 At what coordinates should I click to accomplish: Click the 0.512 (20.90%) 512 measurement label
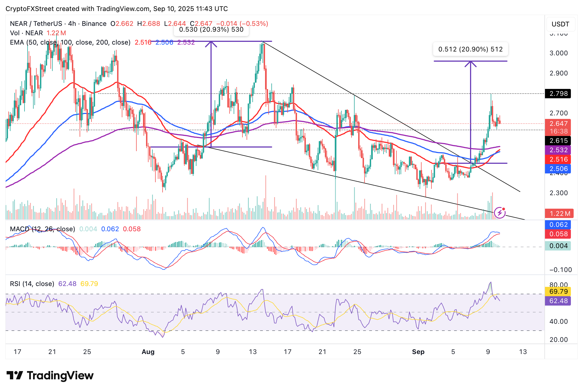(x=470, y=49)
